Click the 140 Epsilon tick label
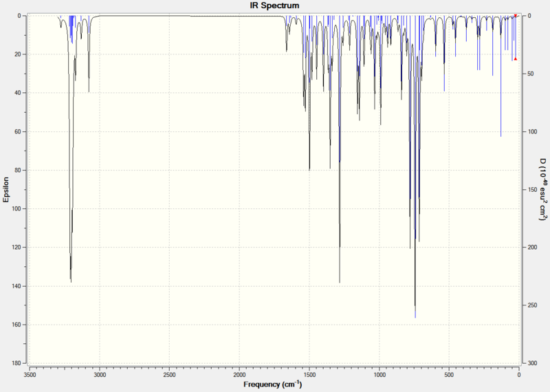 point(16,286)
